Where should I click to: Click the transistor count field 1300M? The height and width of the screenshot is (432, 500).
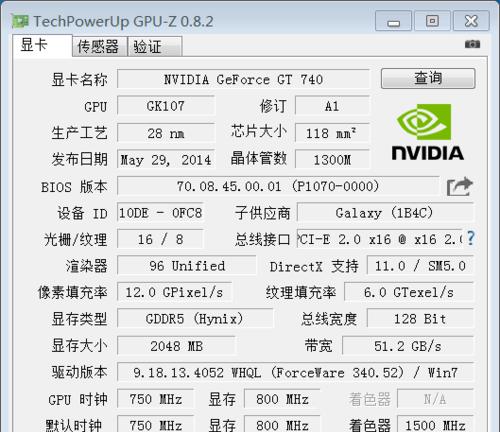pos(332,160)
